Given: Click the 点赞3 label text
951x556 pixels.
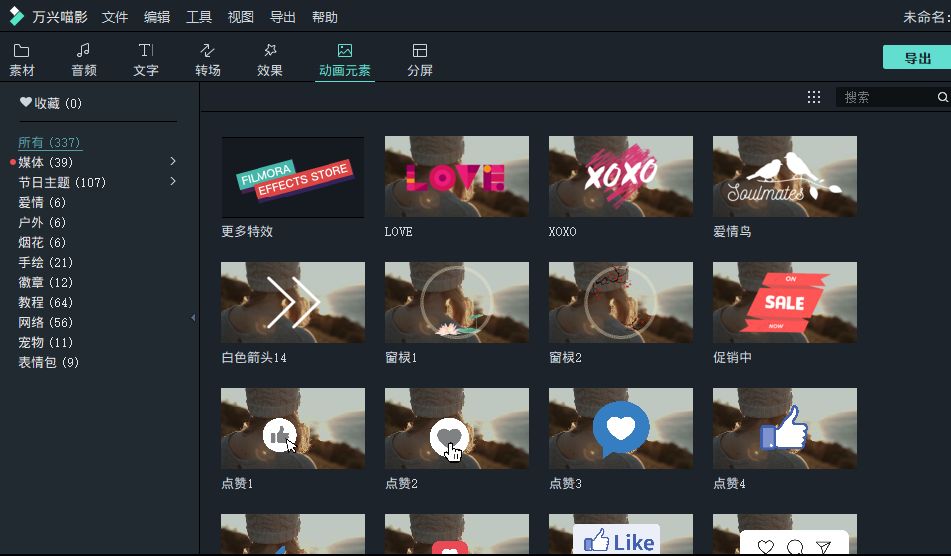Looking at the screenshot, I should pos(565,484).
